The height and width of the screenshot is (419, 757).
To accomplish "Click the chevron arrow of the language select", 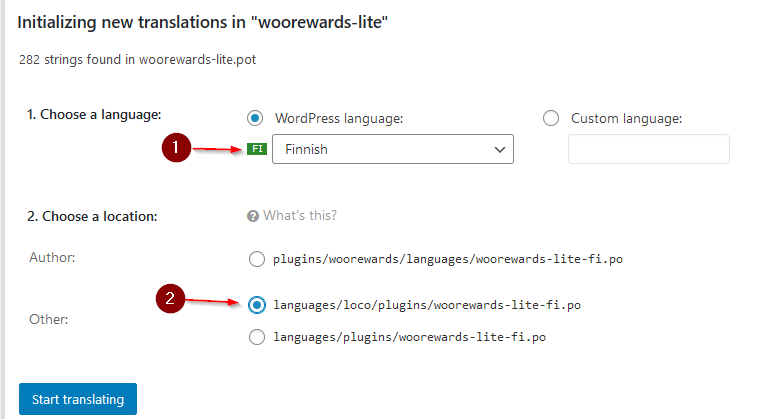I will tap(500, 149).
